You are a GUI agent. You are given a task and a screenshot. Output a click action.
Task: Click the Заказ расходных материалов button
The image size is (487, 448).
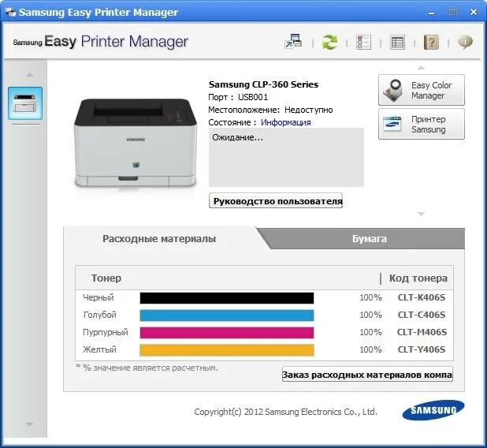click(367, 375)
